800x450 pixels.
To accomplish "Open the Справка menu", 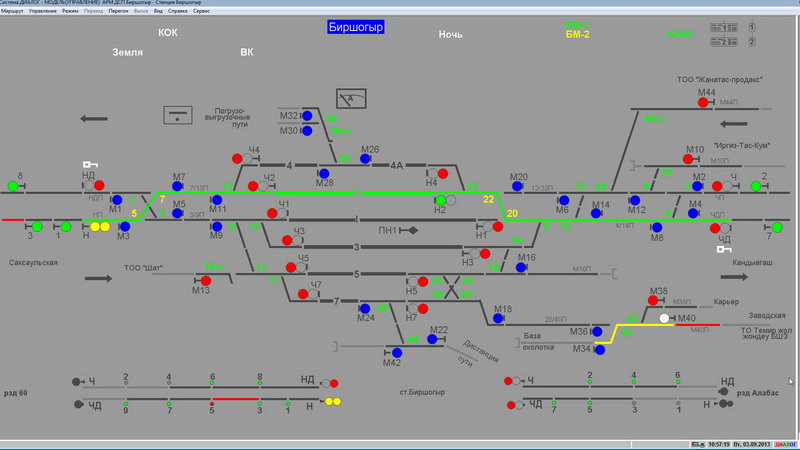I will pos(178,11).
